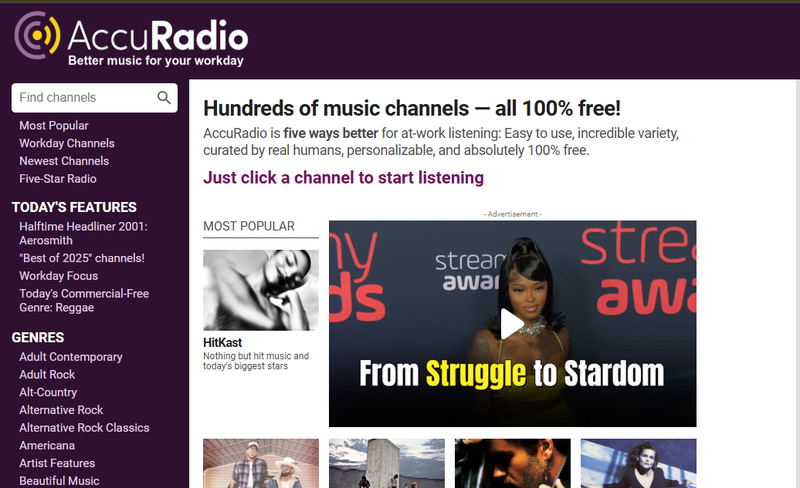Viewport: 800px width, 488px height.
Task: Click the AccuRadio logo
Action: coord(131,39)
